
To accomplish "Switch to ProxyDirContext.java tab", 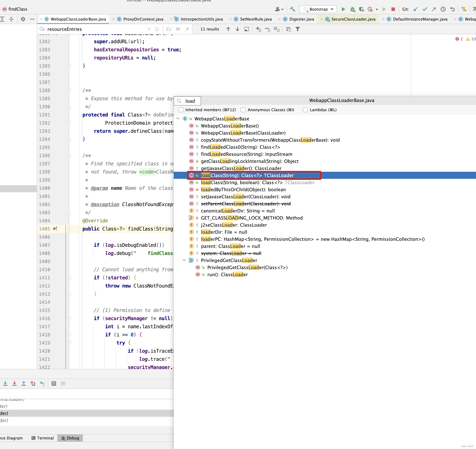I will pyautogui.click(x=143, y=19).
